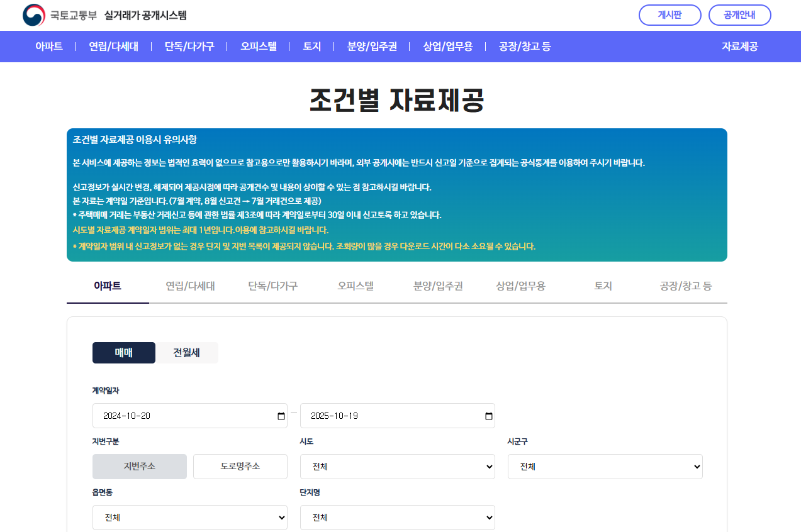This screenshot has width=801, height=532.
Task: Select the 매매 transaction type toggle
Action: 124,353
